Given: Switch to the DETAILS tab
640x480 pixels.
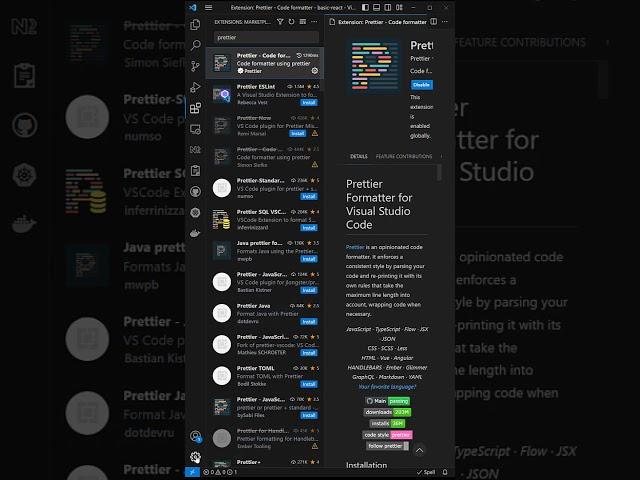Looking at the screenshot, I should [x=359, y=156].
